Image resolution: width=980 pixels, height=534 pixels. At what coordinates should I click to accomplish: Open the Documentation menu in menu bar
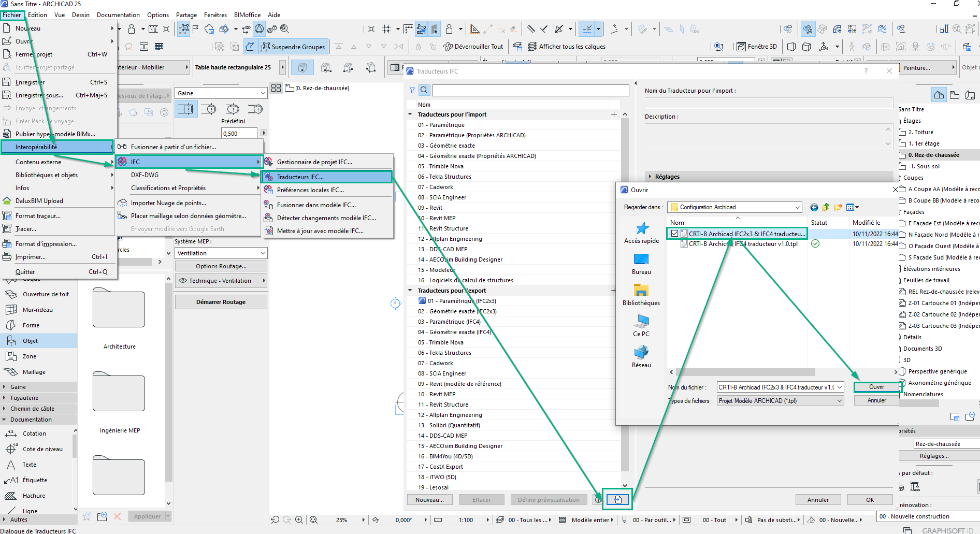[x=118, y=15]
